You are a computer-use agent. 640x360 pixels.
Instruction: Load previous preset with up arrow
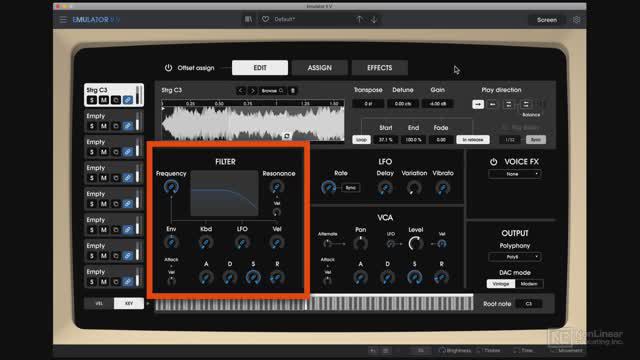[359, 19]
